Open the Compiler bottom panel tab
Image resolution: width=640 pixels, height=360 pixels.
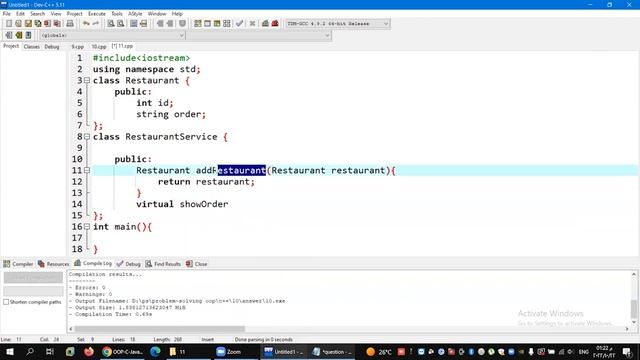pyautogui.click(x=18, y=264)
